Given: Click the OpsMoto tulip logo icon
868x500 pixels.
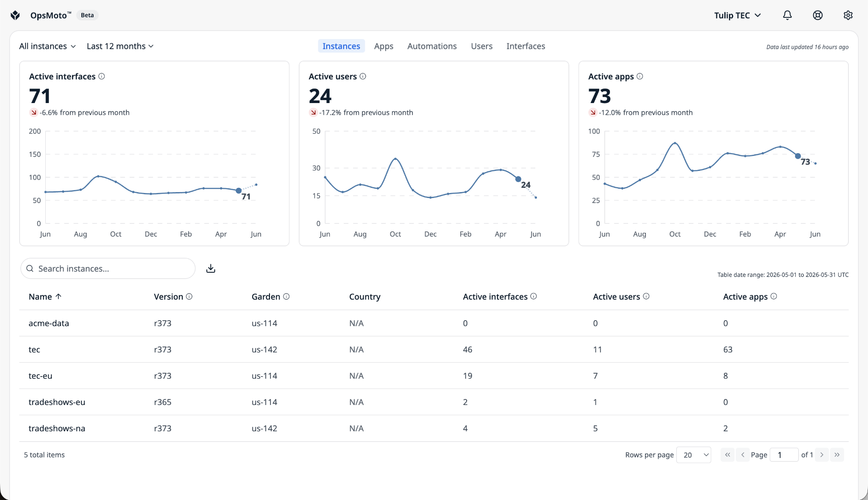Looking at the screenshot, I should [x=15, y=15].
